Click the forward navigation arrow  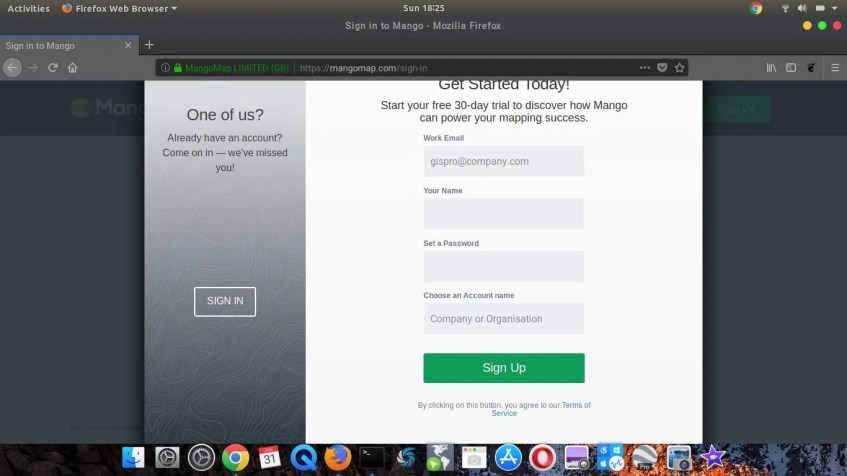pos(33,68)
